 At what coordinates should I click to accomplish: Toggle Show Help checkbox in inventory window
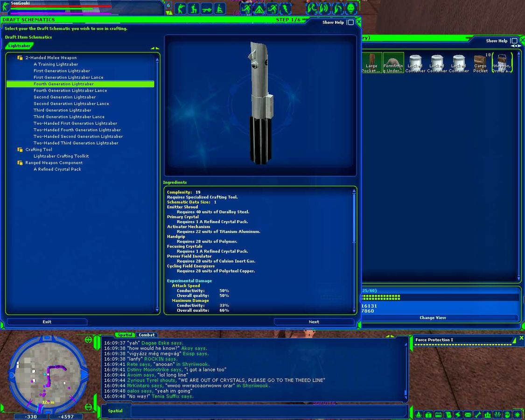coord(514,41)
